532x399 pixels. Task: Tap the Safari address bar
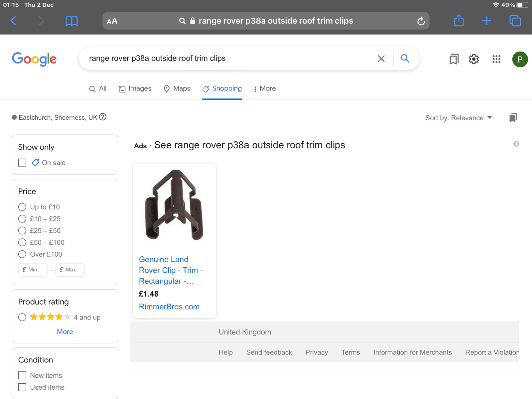[x=266, y=21]
